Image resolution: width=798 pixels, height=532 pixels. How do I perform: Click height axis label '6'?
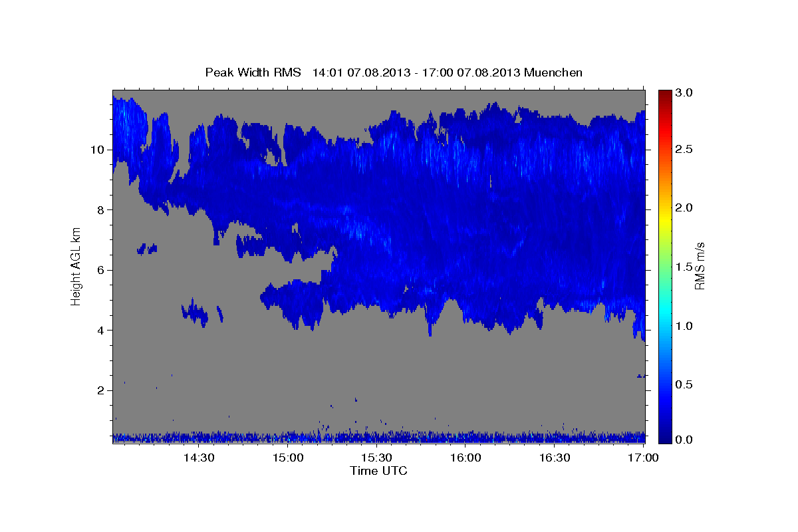[101, 270]
